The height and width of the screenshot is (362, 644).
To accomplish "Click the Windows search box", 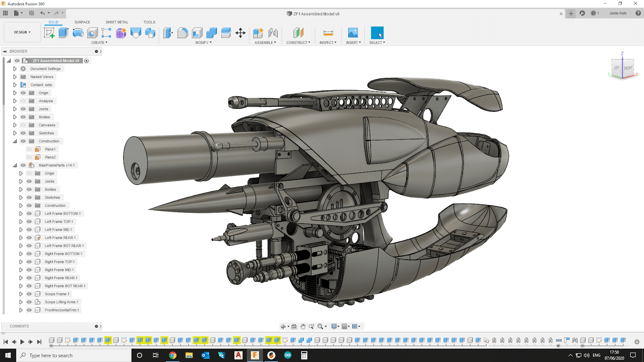I will (74, 356).
